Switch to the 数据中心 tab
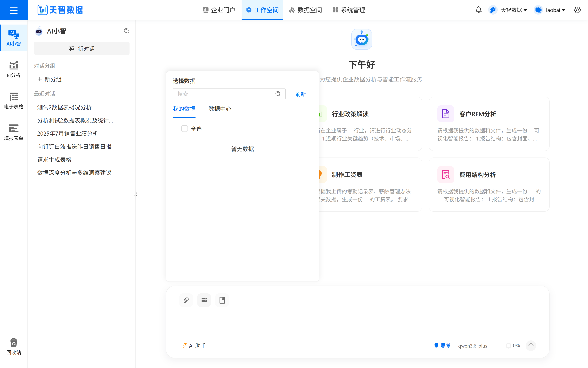The image size is (588, 368). (220, 109)
